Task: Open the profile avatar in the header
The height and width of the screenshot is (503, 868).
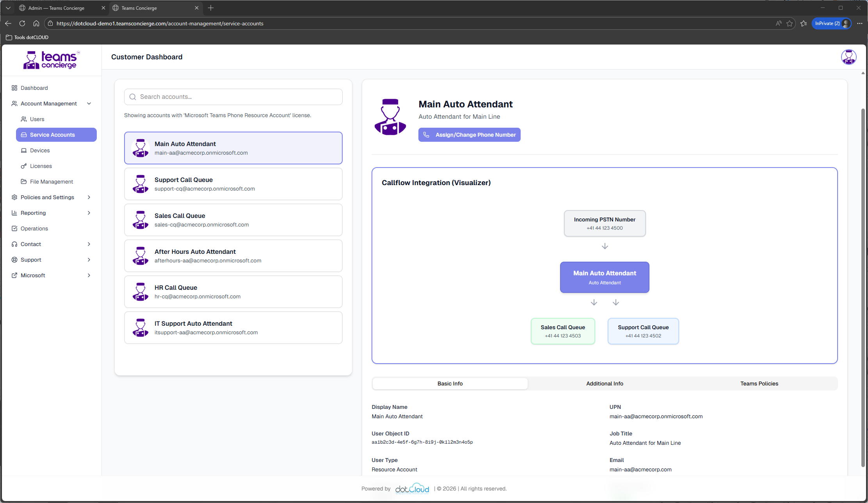Action: pyautogui.click(x=849, y=57)
